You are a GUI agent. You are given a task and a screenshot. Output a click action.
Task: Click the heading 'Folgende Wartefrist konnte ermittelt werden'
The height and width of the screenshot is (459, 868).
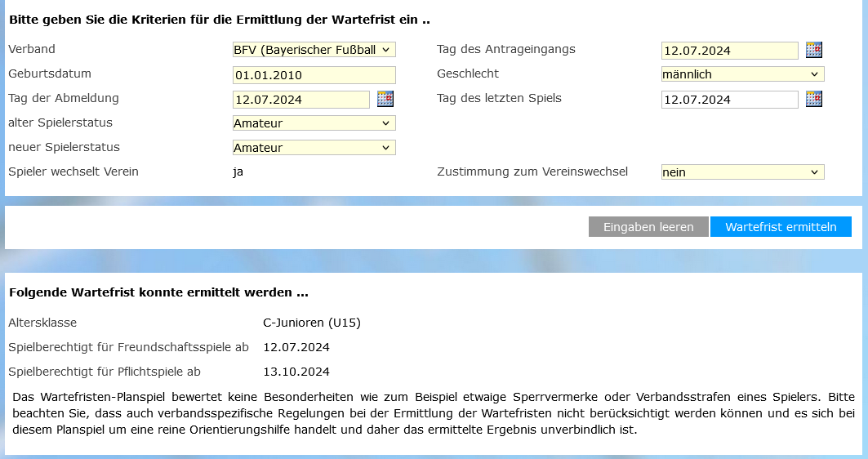point(158,292)
